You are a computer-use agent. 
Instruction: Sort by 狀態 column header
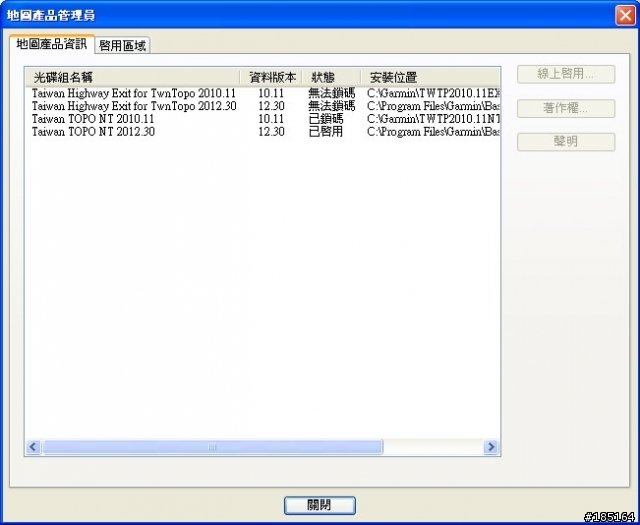[332, 77]
